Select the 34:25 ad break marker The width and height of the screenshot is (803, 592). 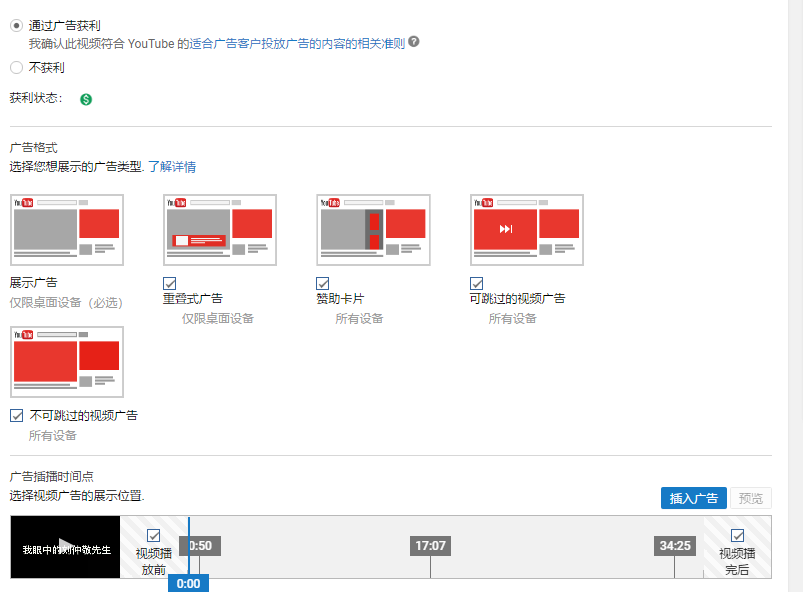click(674, 546)
